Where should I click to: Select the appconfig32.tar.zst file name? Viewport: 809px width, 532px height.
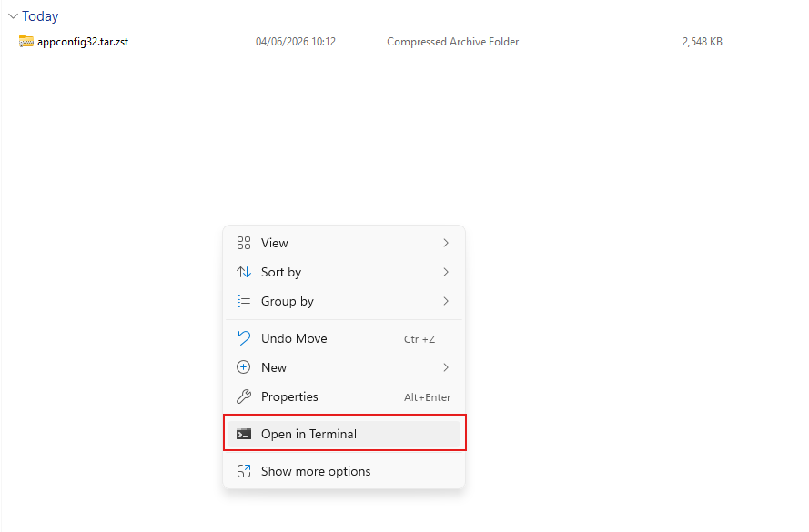(x=83, y=42)
